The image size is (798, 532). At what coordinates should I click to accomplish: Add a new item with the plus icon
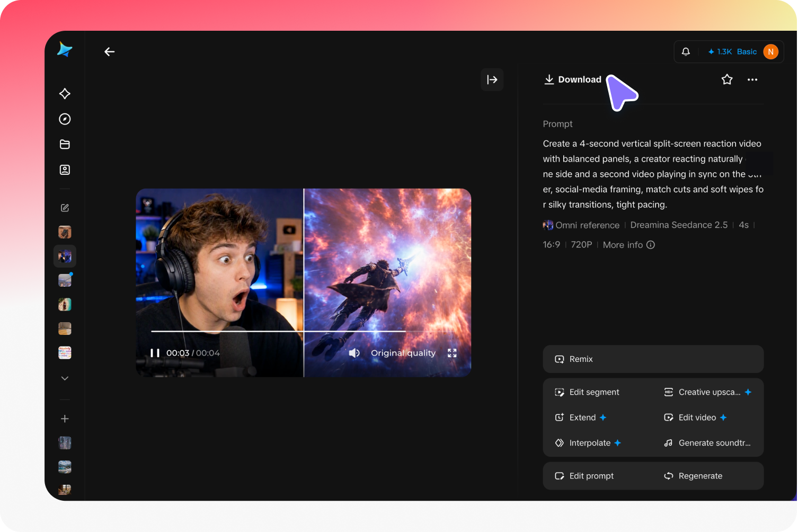pyautogui.click(x=65, y=419)
